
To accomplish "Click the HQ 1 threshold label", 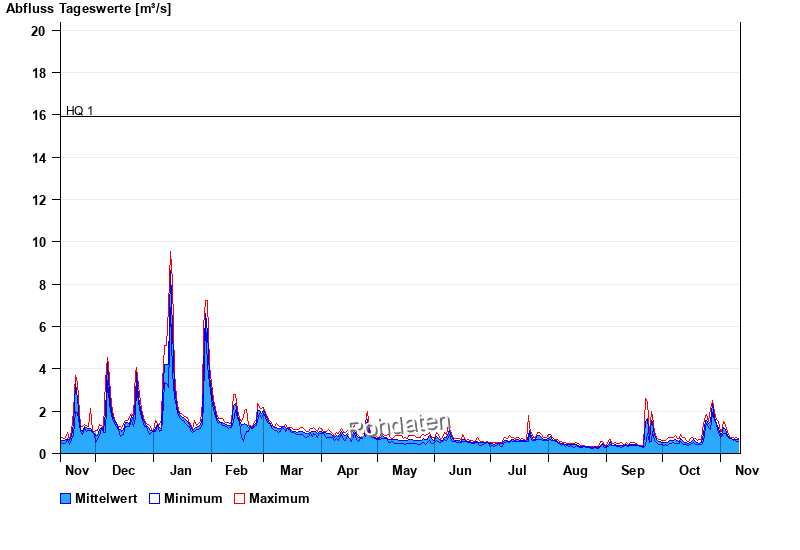I will point(79,110).
